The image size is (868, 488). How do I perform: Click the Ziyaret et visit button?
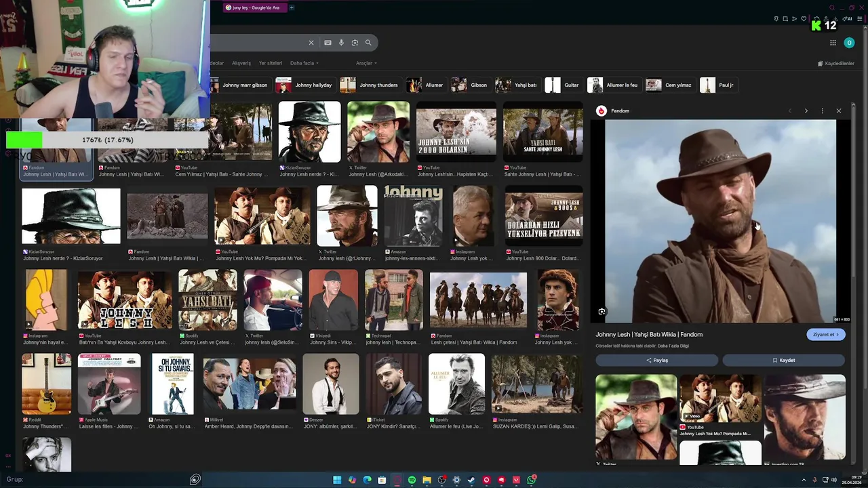click(826, 334)
